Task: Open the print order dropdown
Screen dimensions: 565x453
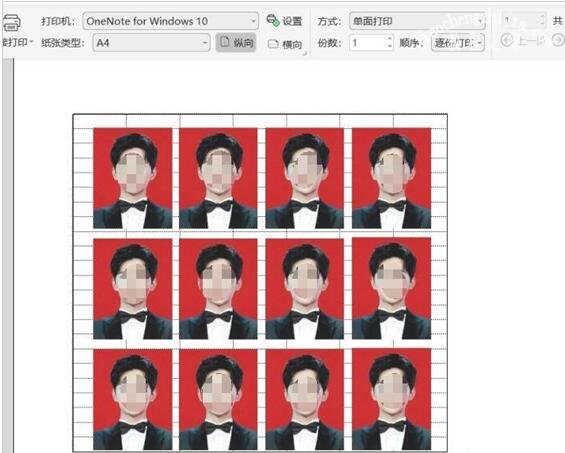Action: [x=458, y=43]
